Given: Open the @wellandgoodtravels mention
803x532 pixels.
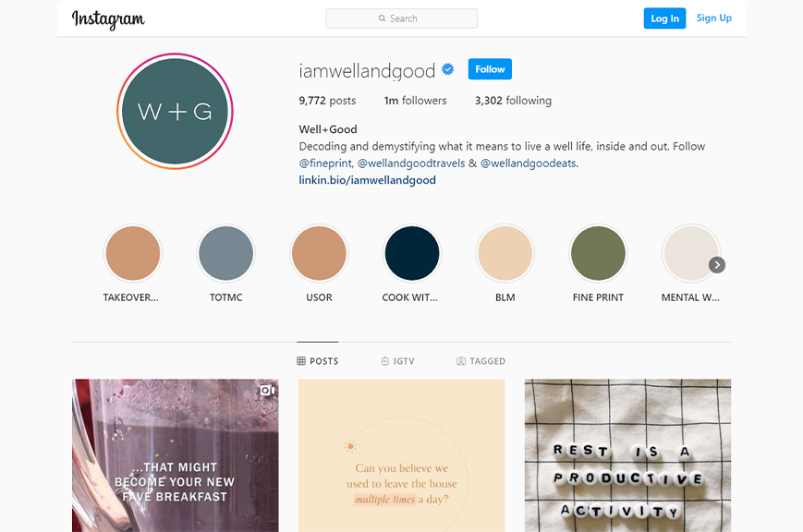Looking at the screenshot, I should point(411,163).
